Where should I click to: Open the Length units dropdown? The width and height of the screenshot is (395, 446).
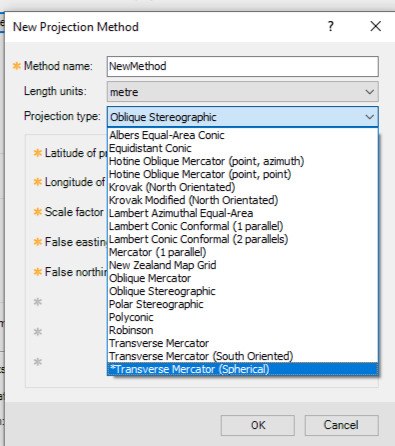click(243, 92)
